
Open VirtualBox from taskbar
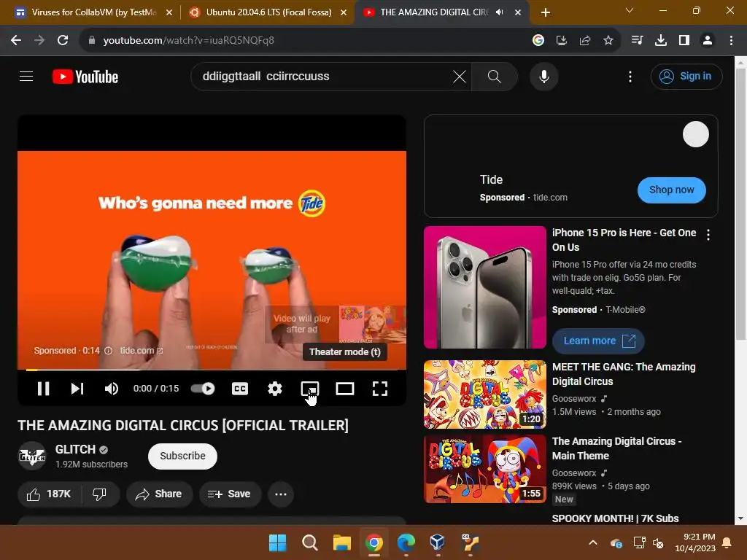pos(438,542)
